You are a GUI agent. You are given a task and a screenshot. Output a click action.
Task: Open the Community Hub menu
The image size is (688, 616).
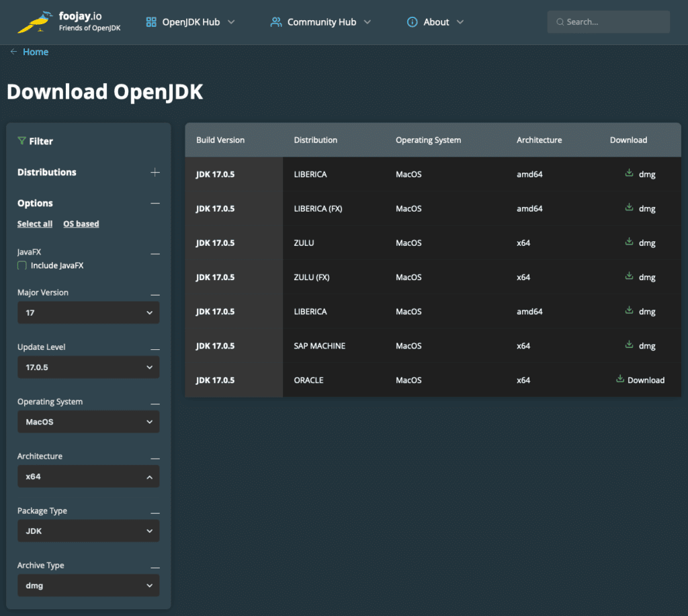coord(320,22)
